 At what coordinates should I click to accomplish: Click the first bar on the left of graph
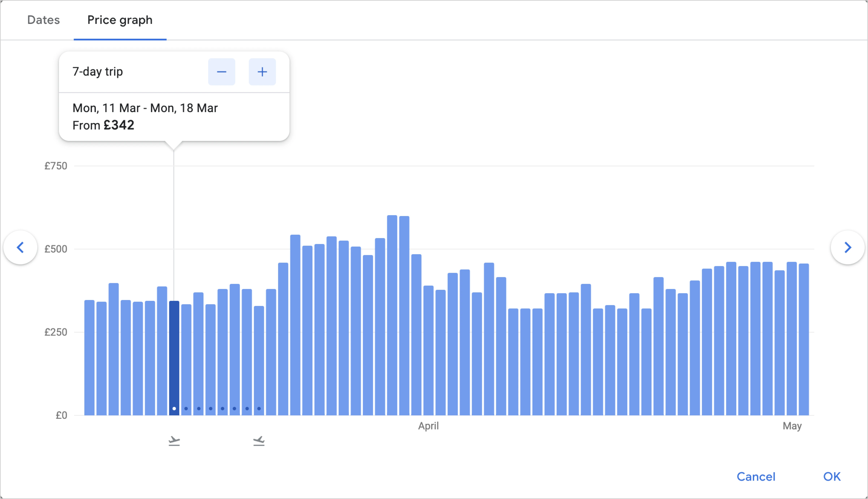pos(89,357)
